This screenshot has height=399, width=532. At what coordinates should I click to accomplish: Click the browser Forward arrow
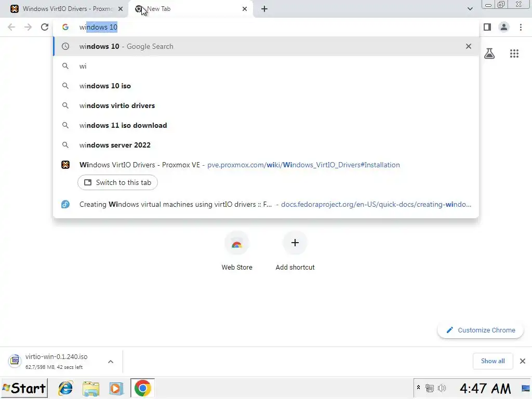pyautogui.click(x=28, y=27)
